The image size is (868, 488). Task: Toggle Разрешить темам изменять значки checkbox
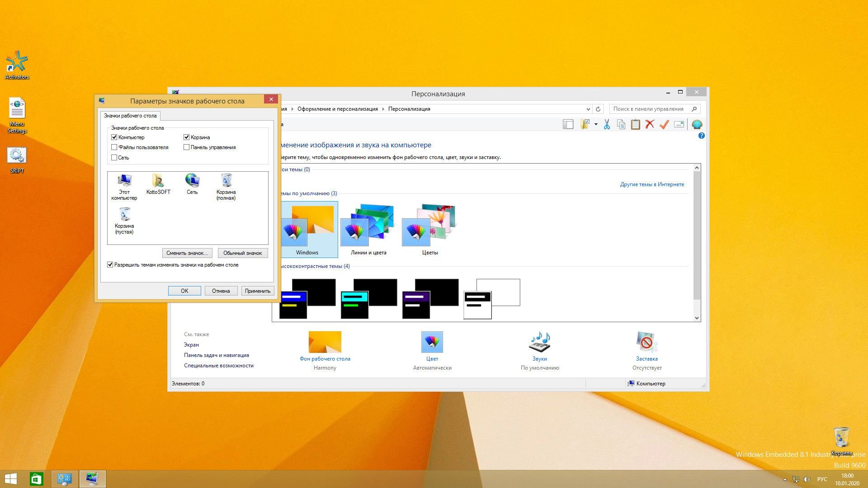click(110, 265)
